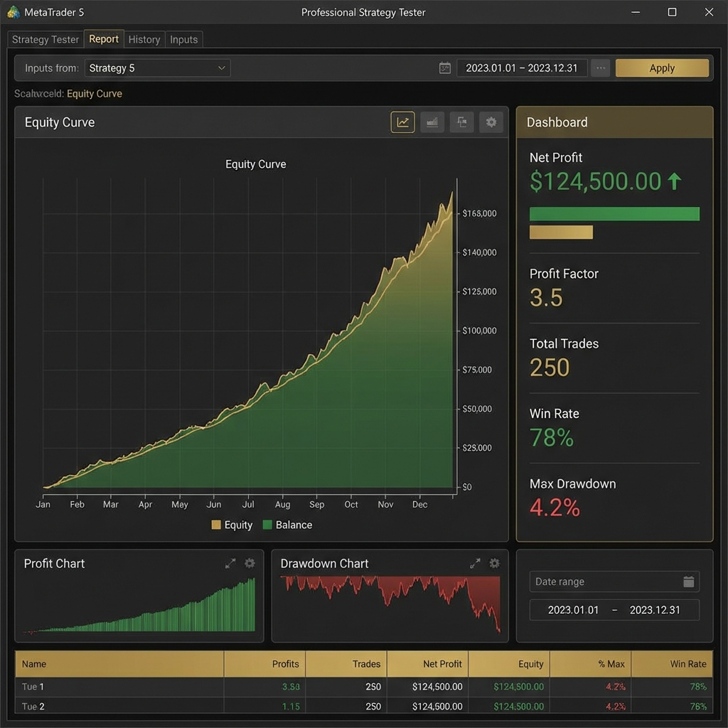Open the Strategy 5 dropdown
This screenshot has height=728, width=728.
pyautogui.click(x=157, y=68)
